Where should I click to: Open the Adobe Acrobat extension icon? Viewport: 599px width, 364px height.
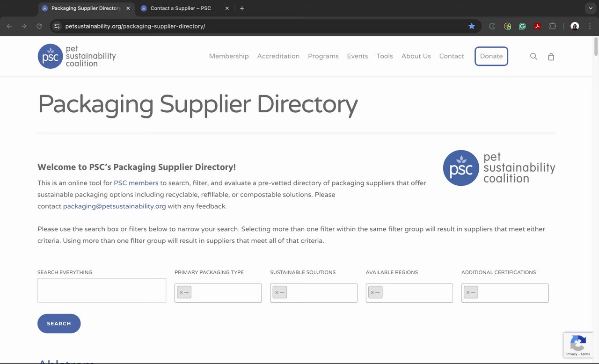(x=537, y=26)
